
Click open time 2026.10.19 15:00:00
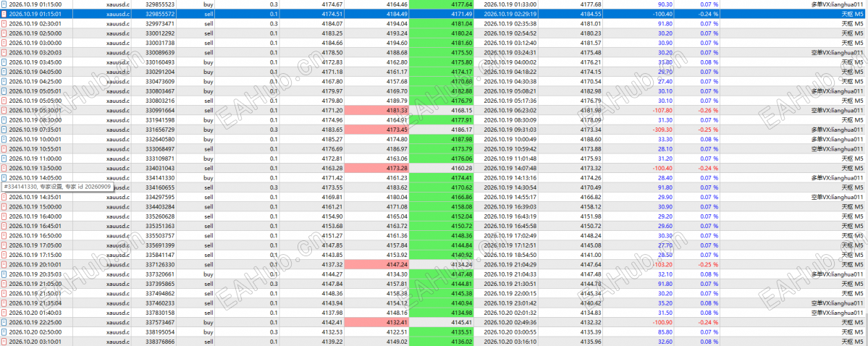point(35,206)
